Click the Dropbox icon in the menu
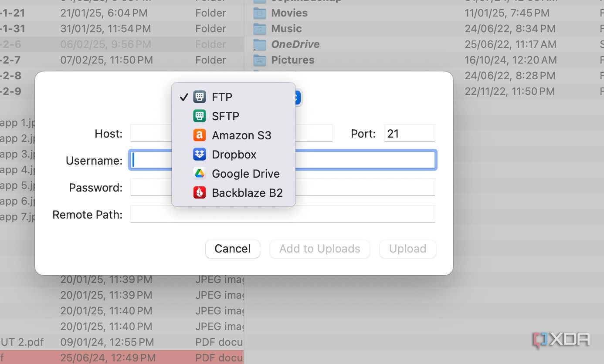 pos(199,154)
